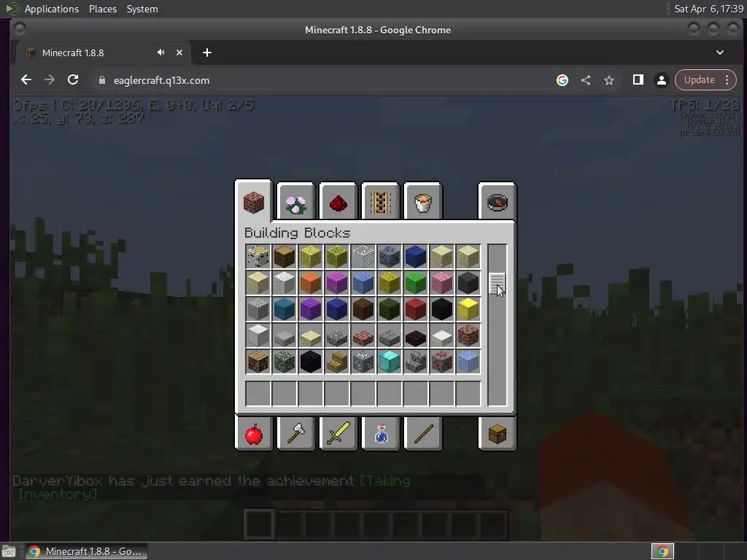Open Google icon in the address bar
Image resolution: width=747 pixels, height=560 pixels.
(x=562, y=80)
